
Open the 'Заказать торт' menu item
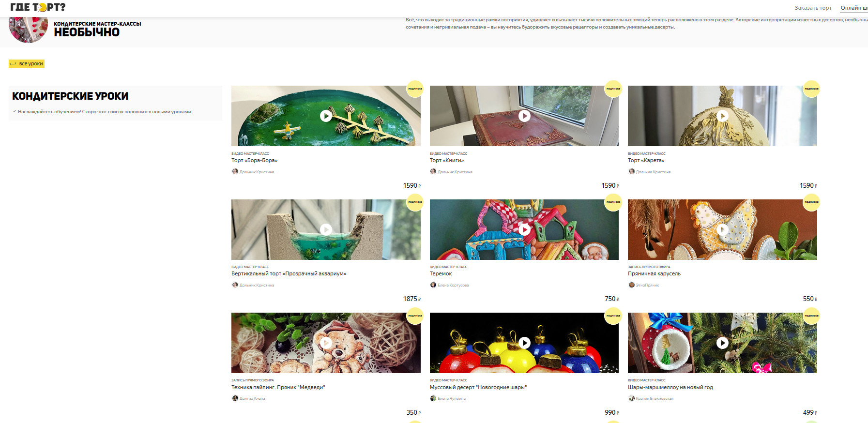(x=813, y=8)
